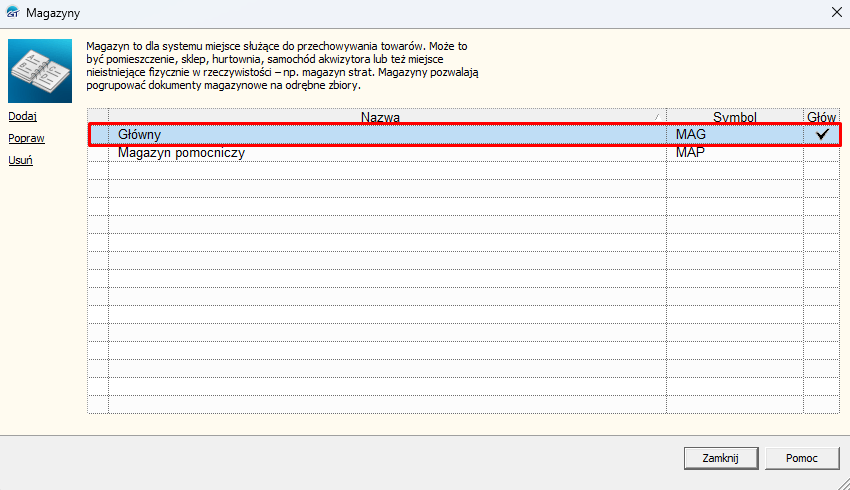Screen dimensions: 850x490
Task: Click the MAG symbol cell
Action: click(691, 134)
